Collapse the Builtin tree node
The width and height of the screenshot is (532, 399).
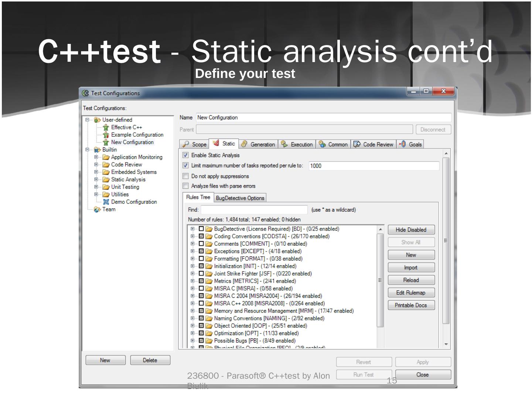(88, 150)
